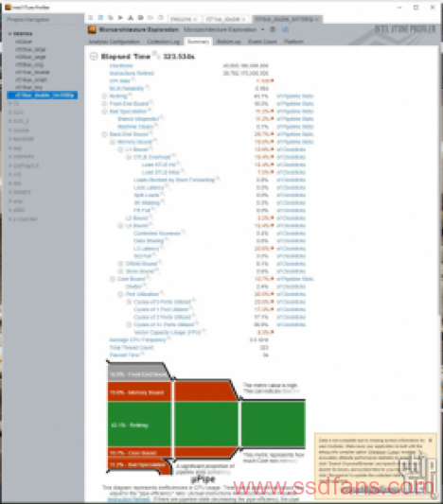Click green Retiring band in µPipe diagram
443x504 pixels.
tap(206, 425)
